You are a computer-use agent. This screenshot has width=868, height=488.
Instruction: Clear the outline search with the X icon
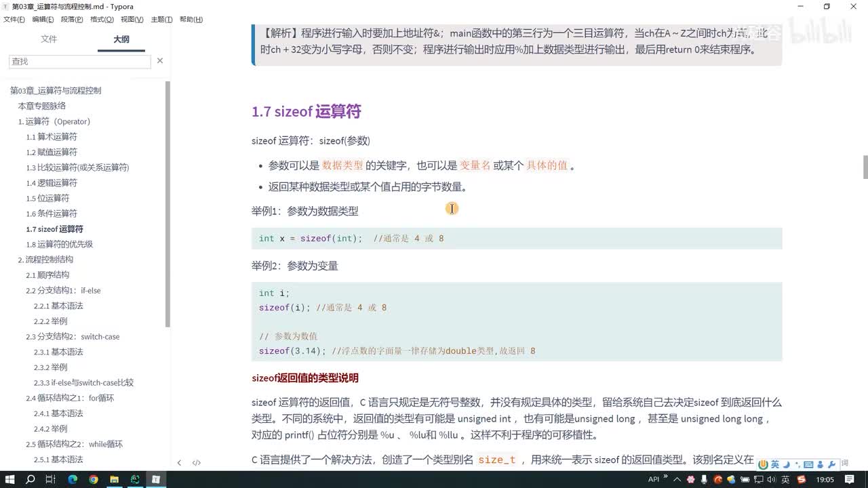click(160, 61)
